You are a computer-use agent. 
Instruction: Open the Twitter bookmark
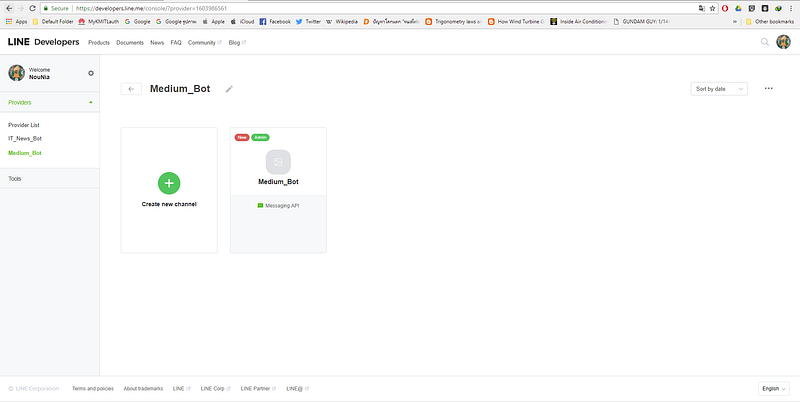pyautogui.click(x=308, y=21)
